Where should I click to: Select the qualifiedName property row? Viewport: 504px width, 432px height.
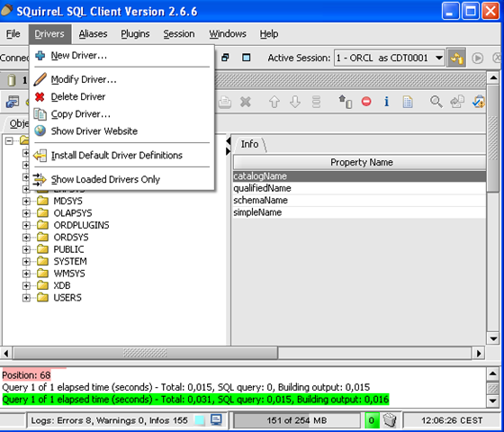(x=359, y=188)
